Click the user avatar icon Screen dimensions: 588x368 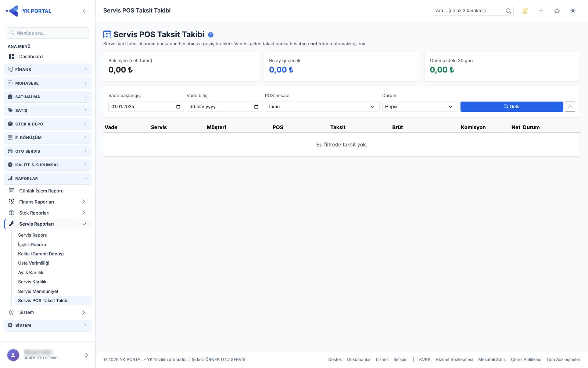(x=13, y=355)
